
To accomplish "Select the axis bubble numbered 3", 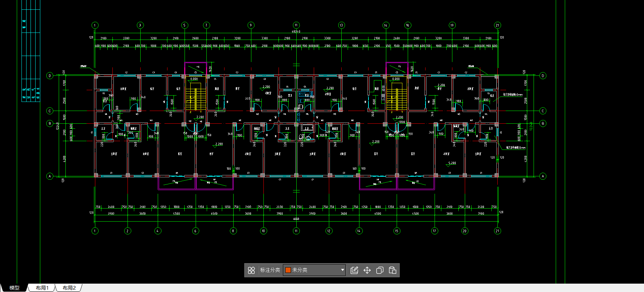I will (x=140, y=25).
